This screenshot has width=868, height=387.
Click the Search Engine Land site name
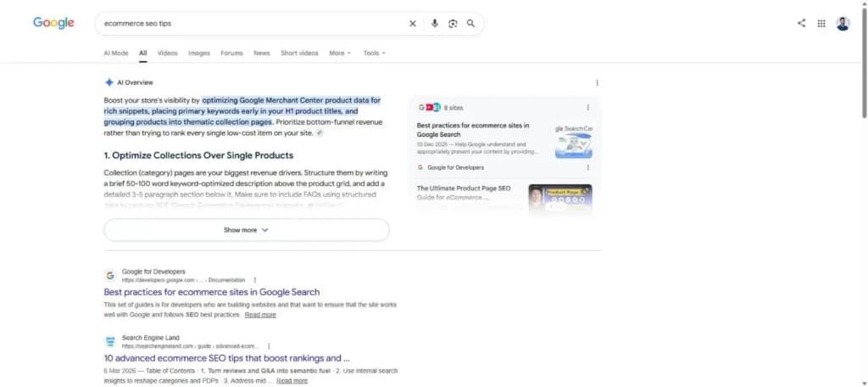pos(151,338)
